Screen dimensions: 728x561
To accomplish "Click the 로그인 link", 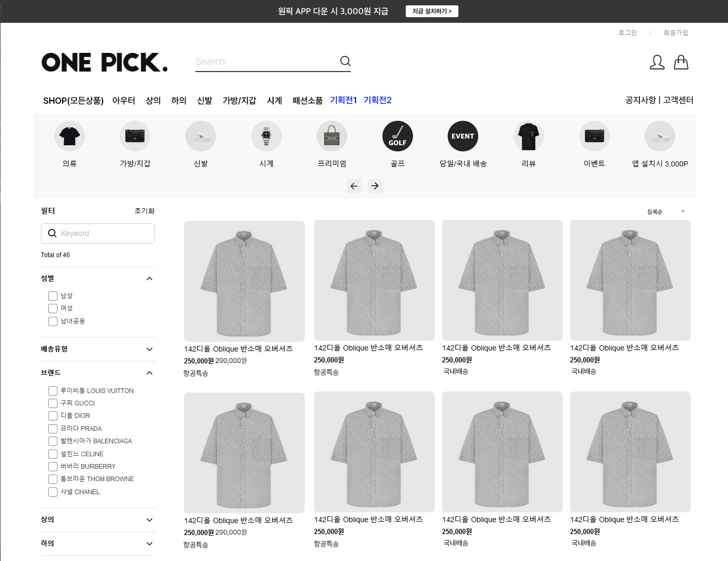I will 627,33.
